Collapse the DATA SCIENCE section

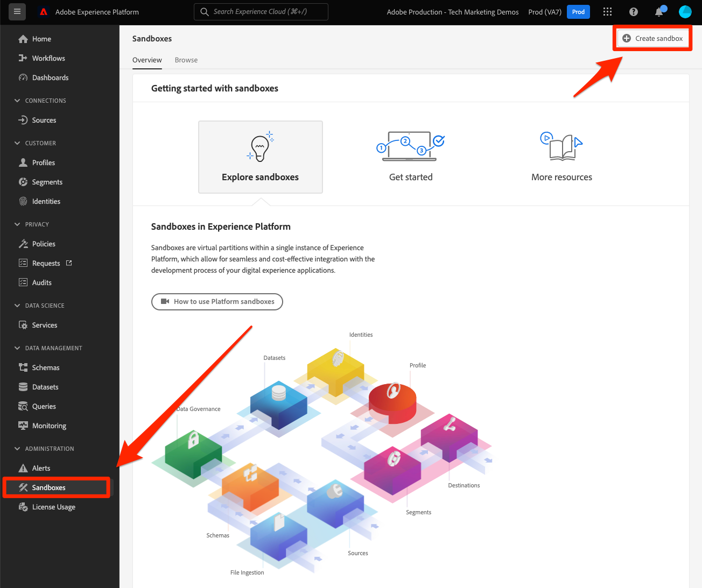pos(17,306)
